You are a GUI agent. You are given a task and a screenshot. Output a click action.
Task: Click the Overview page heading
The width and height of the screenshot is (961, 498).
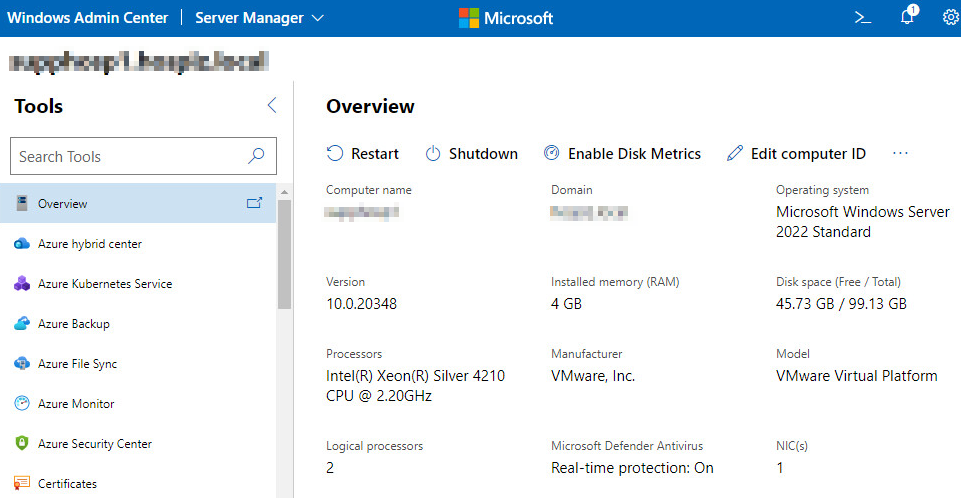click(370, 106)
